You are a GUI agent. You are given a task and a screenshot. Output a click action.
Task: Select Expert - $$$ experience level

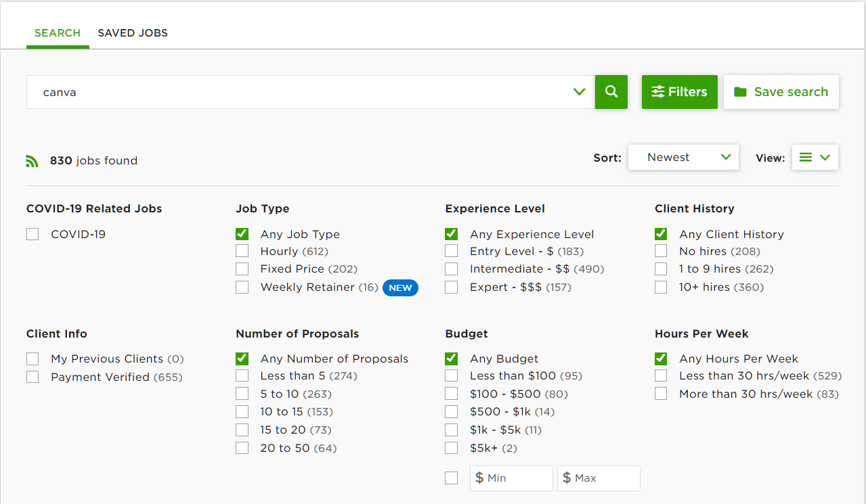pyautogui.click(x=452, y=288)
